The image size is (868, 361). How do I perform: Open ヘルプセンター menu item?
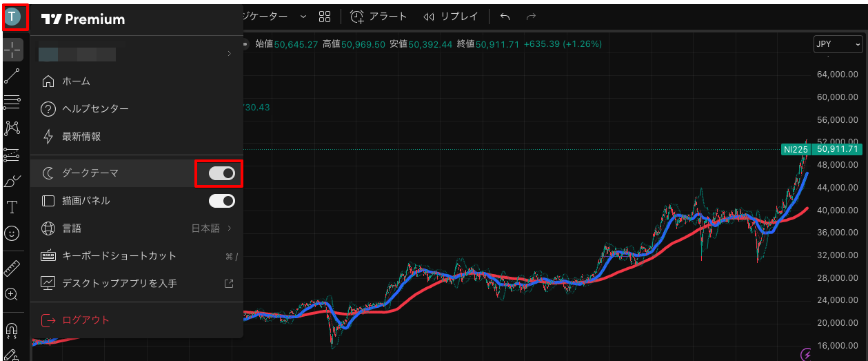(x=95, y=109)
